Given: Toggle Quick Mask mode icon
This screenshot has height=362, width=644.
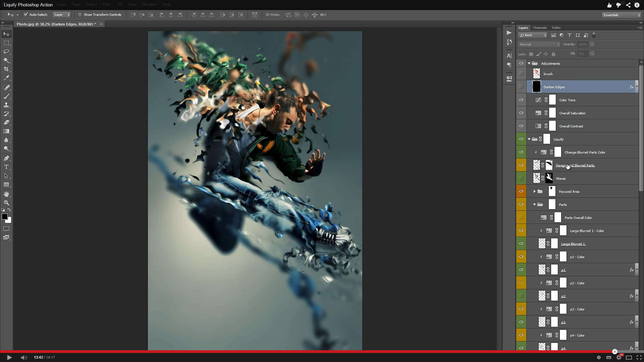Looking at the screenshot, I should [x=6, y=229].
